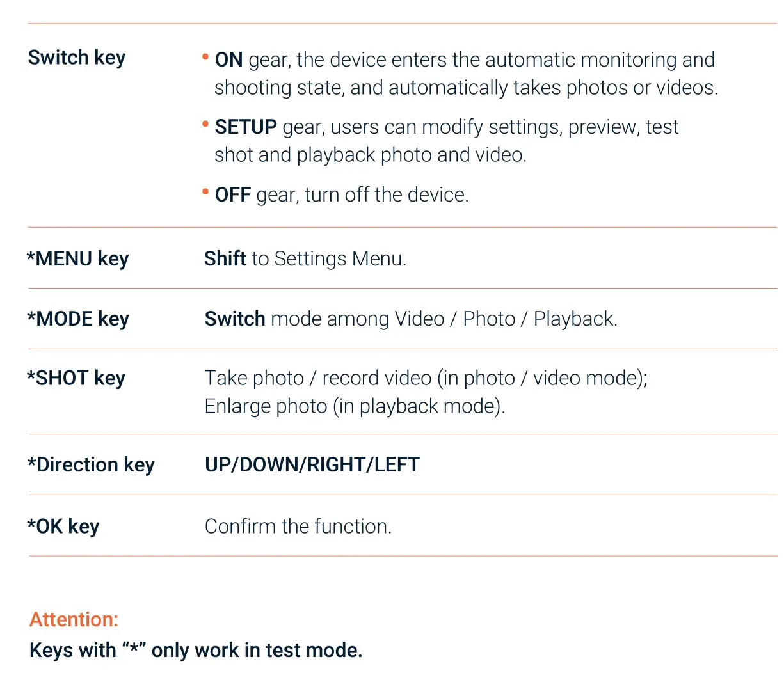Click the "UP/DOWN/RIGHT/LEFT" text
The width and height of the screenshot is (784, 689).
312,464
